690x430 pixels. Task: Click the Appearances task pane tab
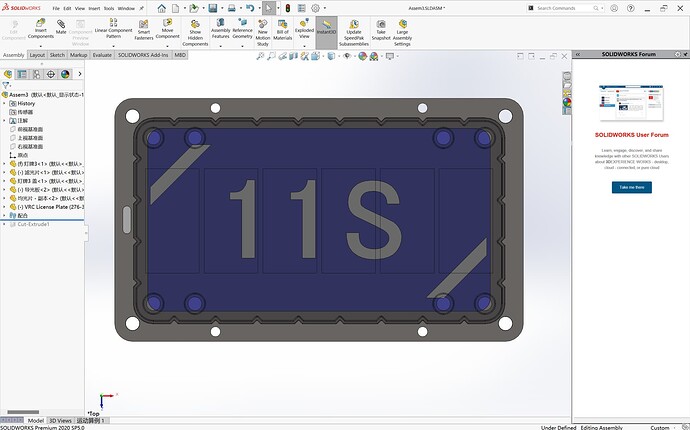(567, 102)
